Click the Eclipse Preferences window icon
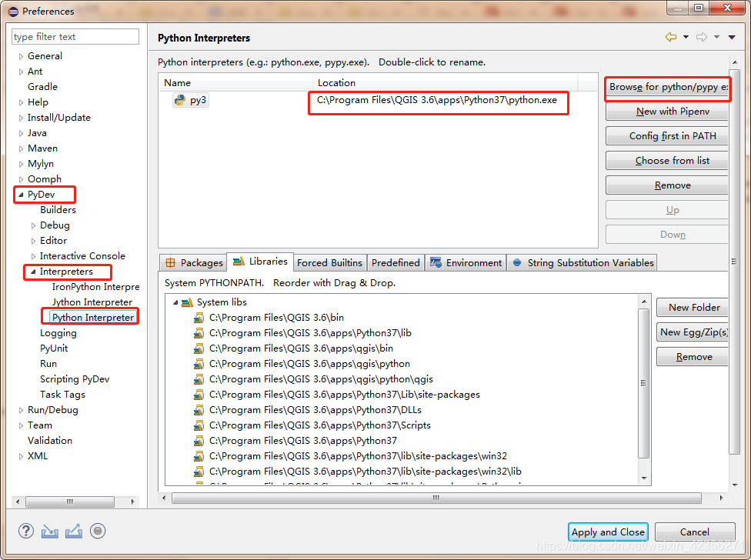The height and width of the screenshot is (560, 751). click(x=13, y=12)
